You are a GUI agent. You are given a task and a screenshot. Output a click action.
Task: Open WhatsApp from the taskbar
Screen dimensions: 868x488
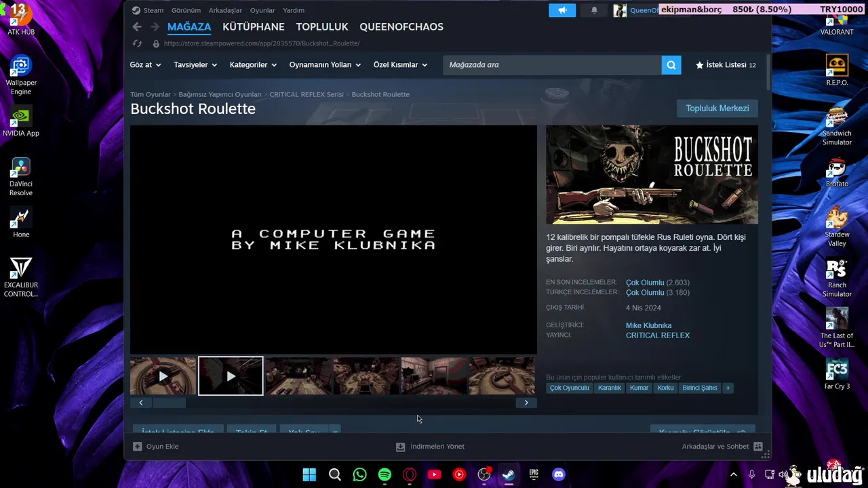[359, 474]
